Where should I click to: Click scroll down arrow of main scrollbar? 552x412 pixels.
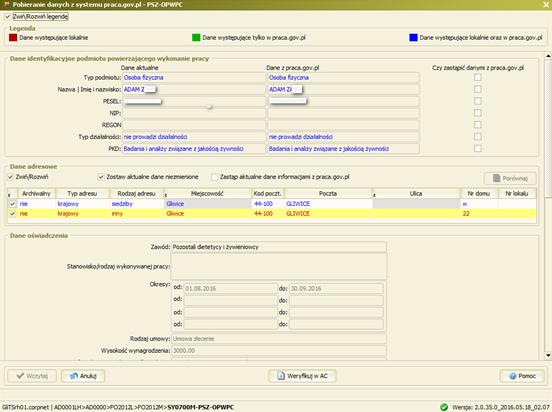coord(548,356)
